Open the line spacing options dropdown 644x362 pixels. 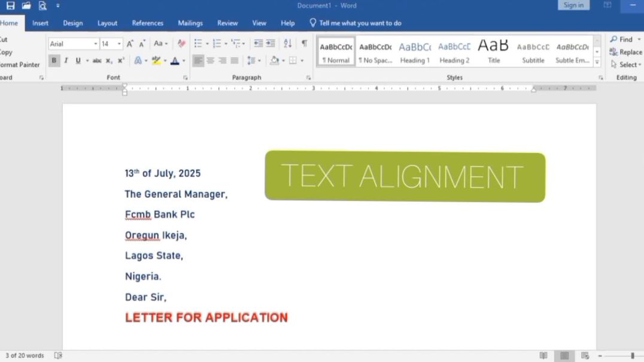pyautogui.click(x=259, y=61)
